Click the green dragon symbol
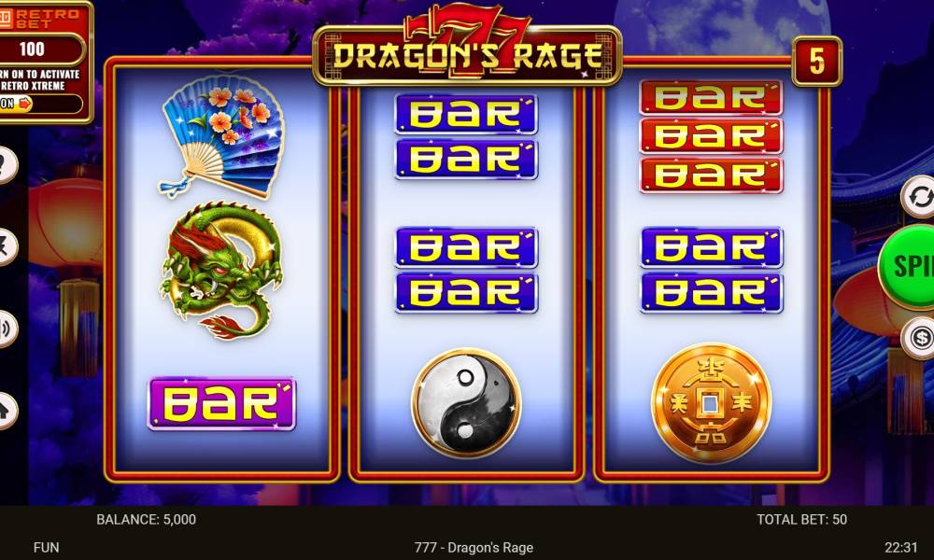The image size is (934, 560). pos(221,270)
